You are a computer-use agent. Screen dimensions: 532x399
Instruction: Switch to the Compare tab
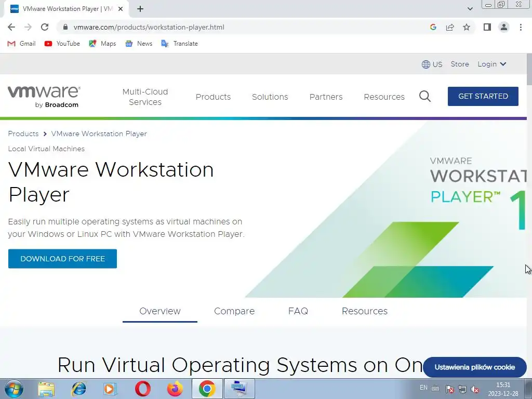tap(234, 311)
